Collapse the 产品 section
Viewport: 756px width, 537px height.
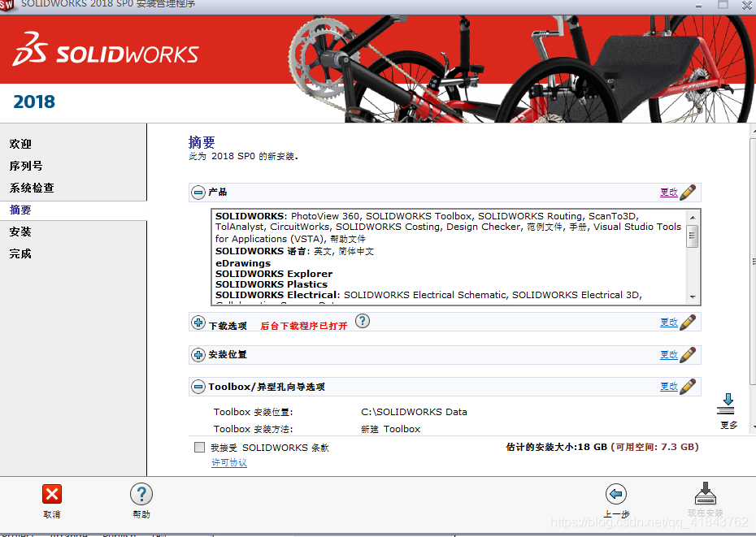(198, 193)
